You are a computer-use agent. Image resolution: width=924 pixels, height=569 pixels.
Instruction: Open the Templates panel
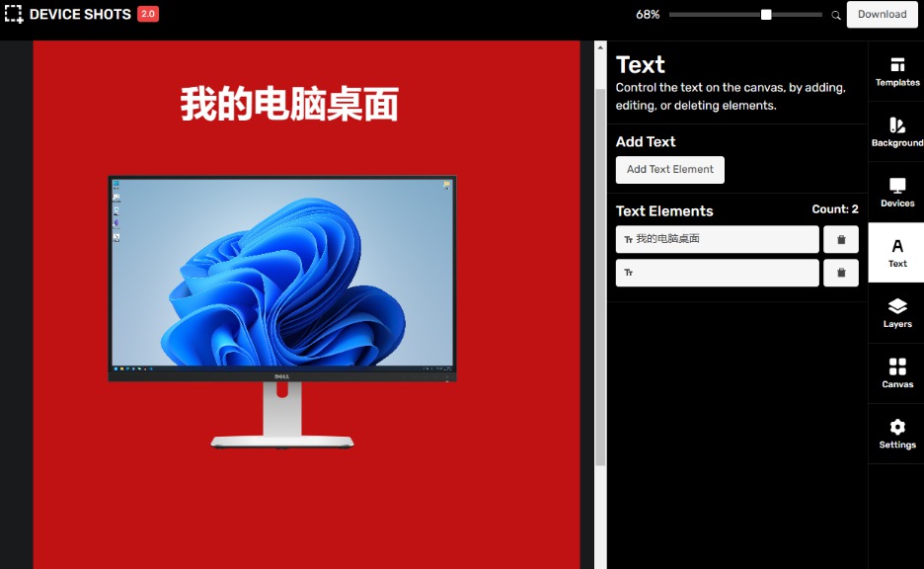[897, 71]
